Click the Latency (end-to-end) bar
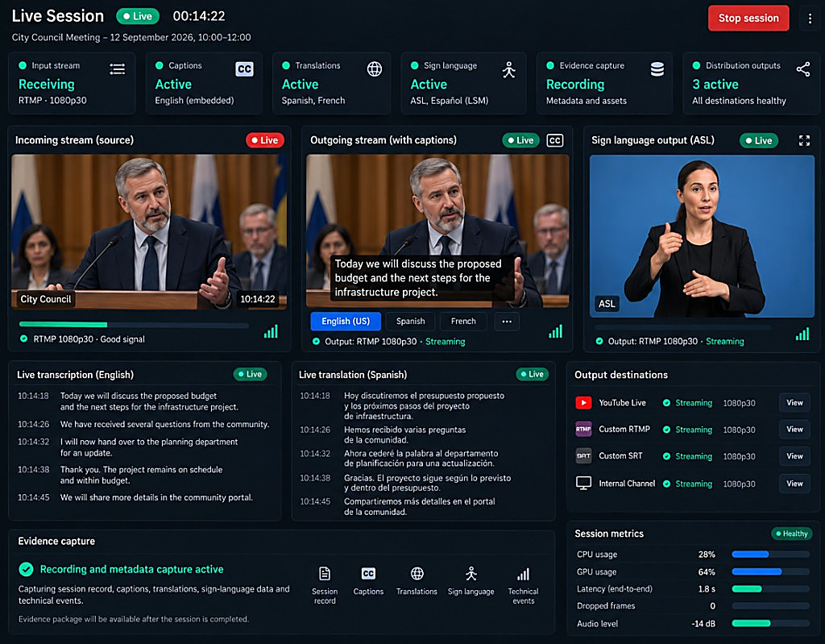This screenshot has width=825, height=644. coord(770,588)
